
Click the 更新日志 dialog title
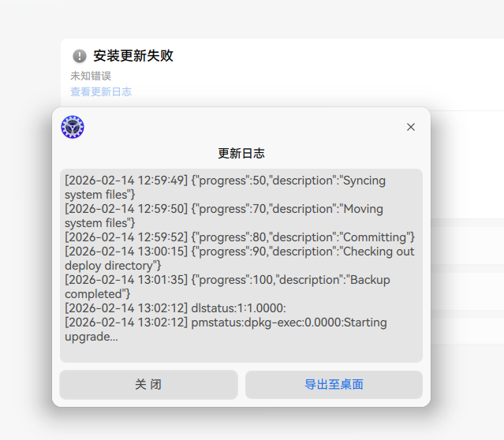coord(241,153)
